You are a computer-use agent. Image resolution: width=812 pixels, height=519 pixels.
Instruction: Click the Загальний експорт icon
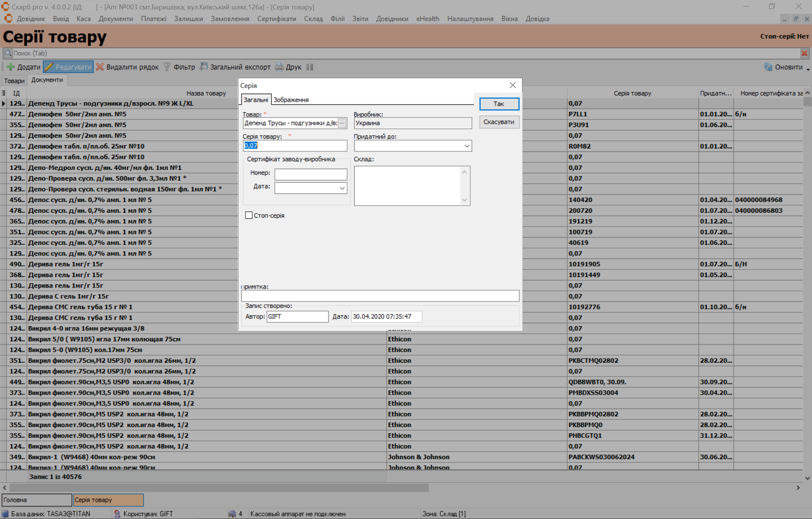[203, 67]
